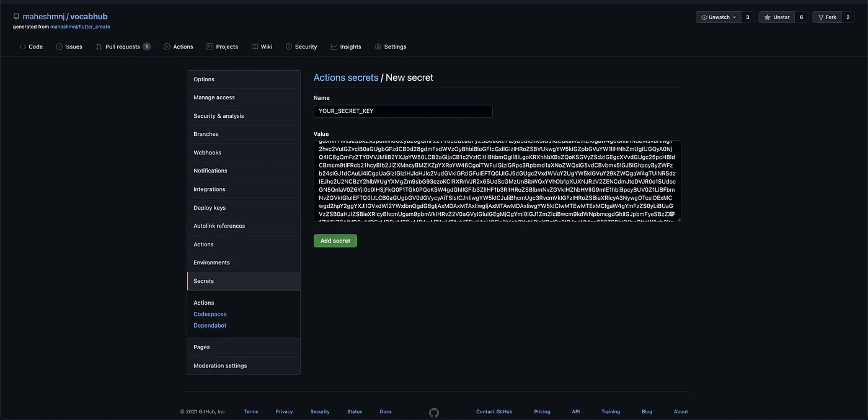The height and width of the screenshot is (420, 868).
Task: Select Manage access in sidebar
Action: (x=244, y=97)
